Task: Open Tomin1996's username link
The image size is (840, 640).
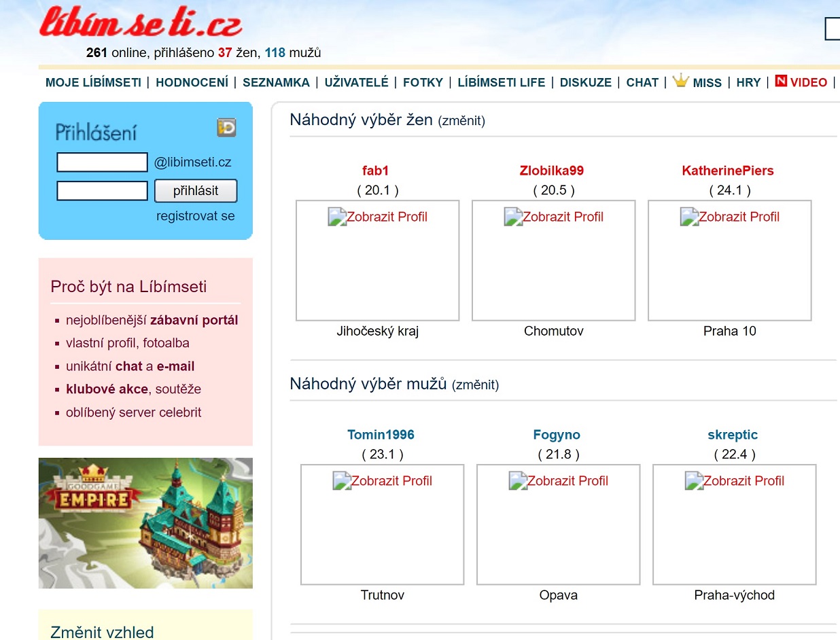Action: click(x=381, y=435)
